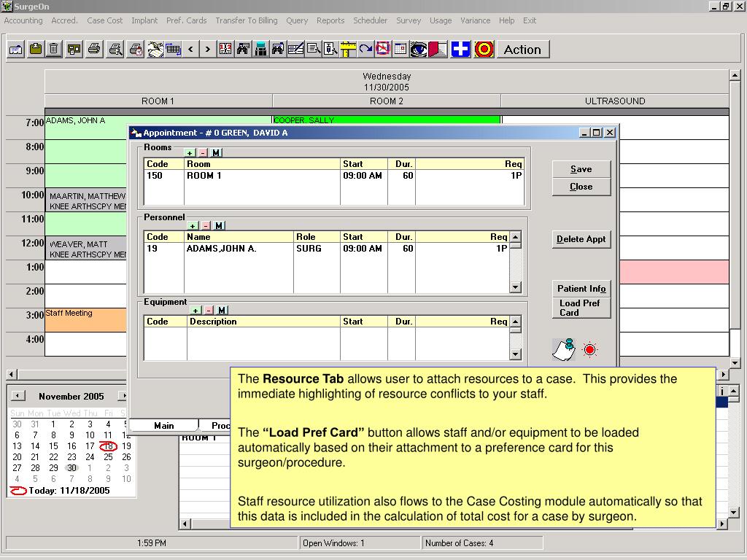The image size is (747, 560).
Task: Click the ULTRASOUND column header
Action: [x=615, y=101]
